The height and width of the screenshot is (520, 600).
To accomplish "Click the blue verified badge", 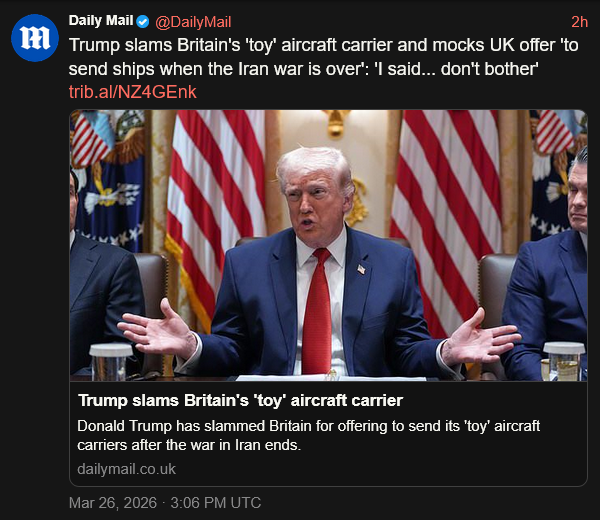I will coord(143,21).
